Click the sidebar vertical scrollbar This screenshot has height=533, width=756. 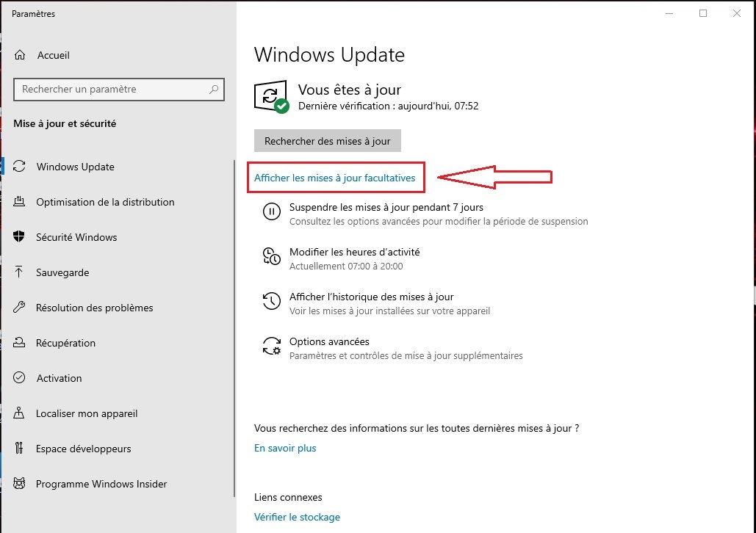pyautogui.click(x=235, y=327)
